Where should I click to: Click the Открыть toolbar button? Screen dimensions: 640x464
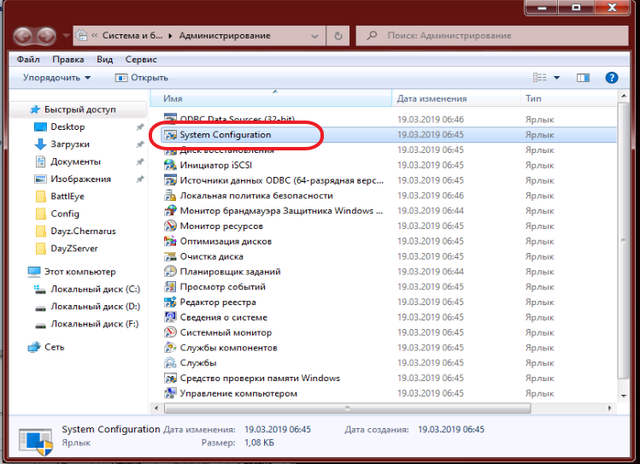click(142, 78)
